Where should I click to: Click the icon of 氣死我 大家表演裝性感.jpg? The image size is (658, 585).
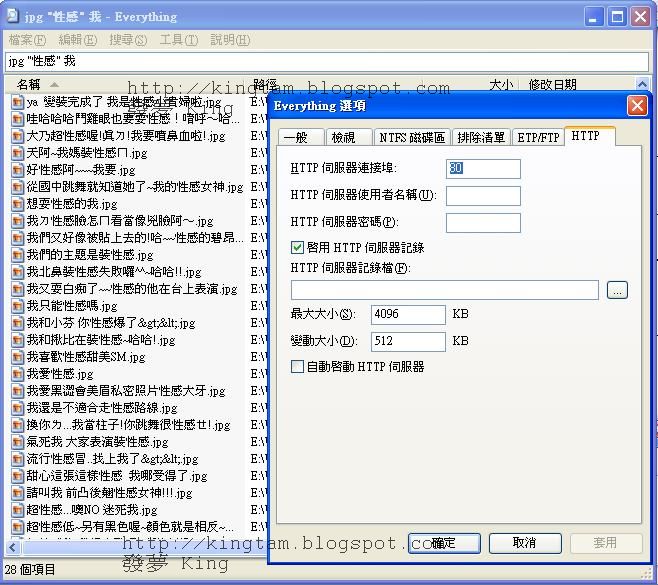click(x=17, y=442)
